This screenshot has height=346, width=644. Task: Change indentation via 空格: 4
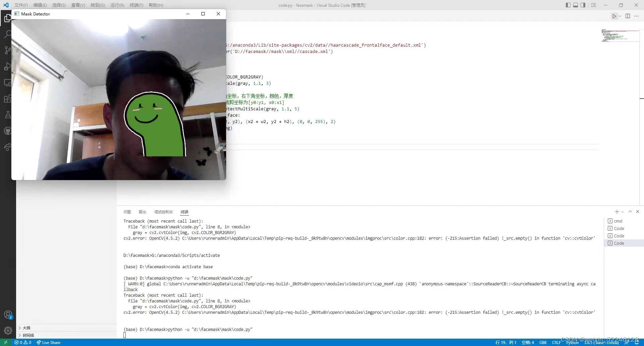tap(528, 342)
